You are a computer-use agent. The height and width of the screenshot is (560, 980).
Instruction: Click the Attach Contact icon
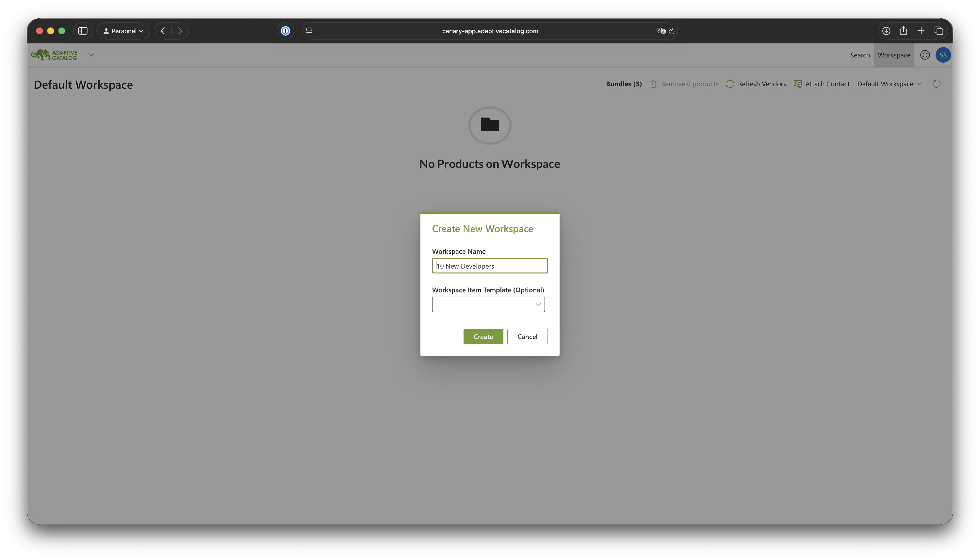tap(797, 84)
